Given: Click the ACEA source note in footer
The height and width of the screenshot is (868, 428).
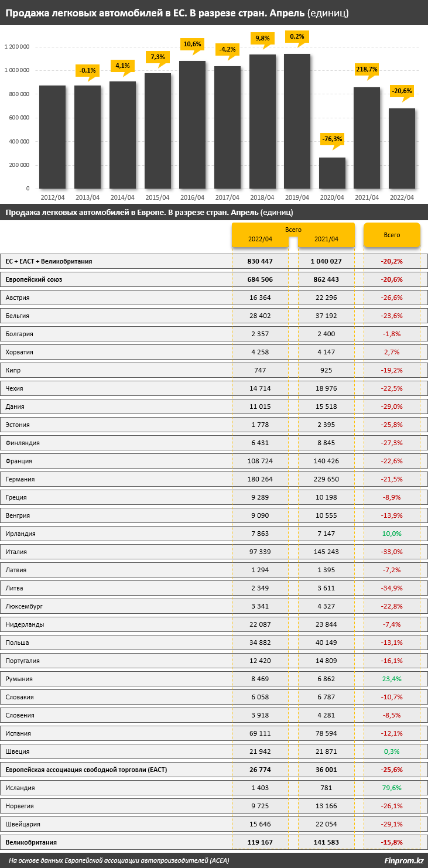Looking at the screenshot, I should point(119,860).
